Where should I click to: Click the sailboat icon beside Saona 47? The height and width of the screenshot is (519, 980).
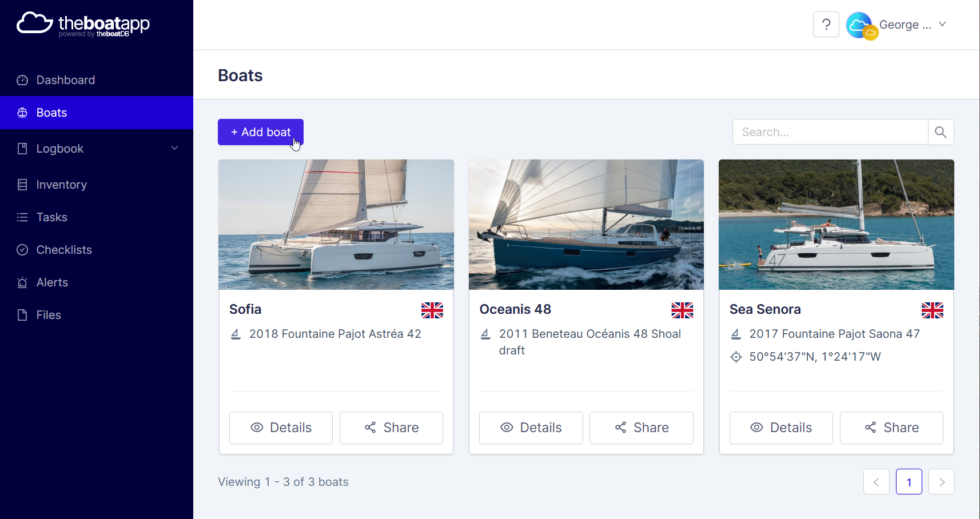pos(736,334)
